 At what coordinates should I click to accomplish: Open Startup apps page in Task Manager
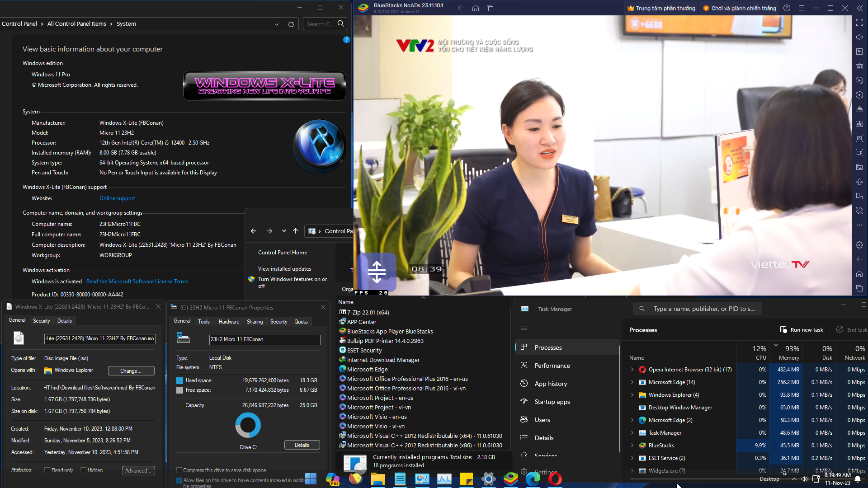coord(567,402)
